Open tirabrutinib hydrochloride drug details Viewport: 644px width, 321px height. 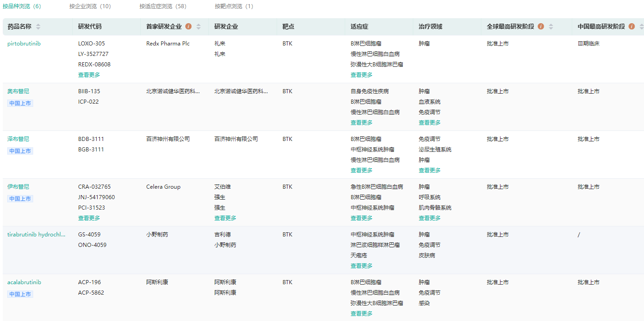pyautogui.click(x=36, y=235)
